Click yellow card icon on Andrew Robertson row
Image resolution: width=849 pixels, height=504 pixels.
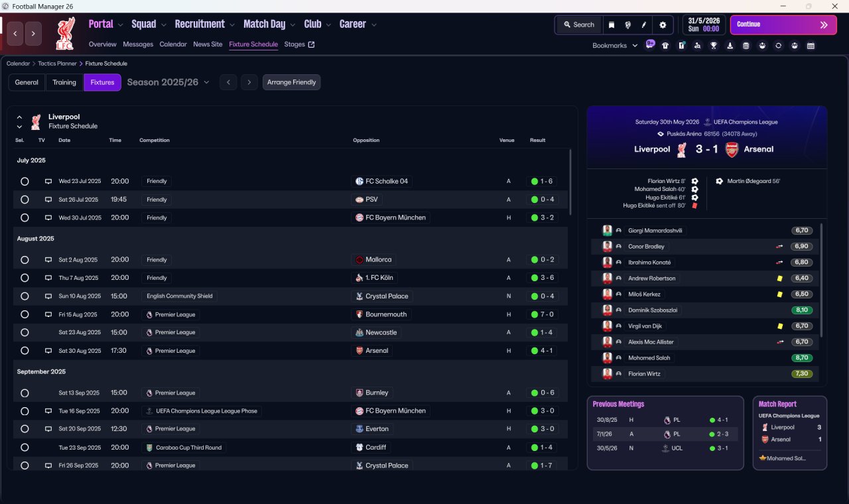780,279
